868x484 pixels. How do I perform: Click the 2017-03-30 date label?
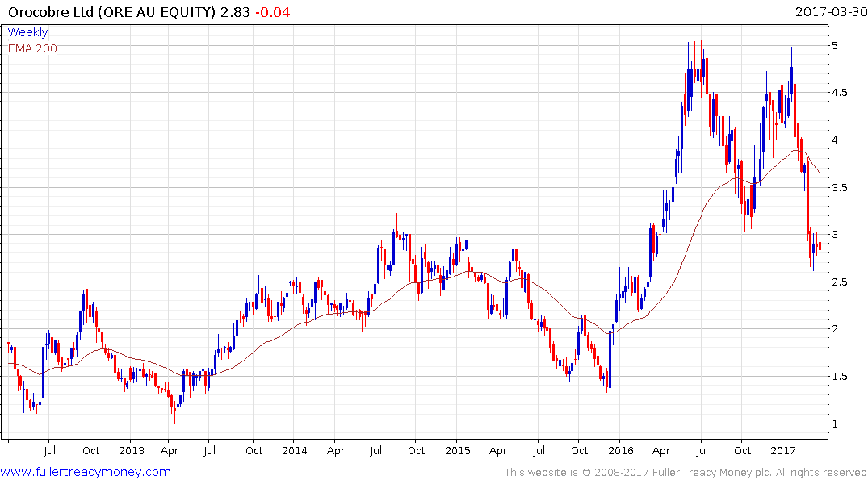pyautogui.click(x=830, y=12)
